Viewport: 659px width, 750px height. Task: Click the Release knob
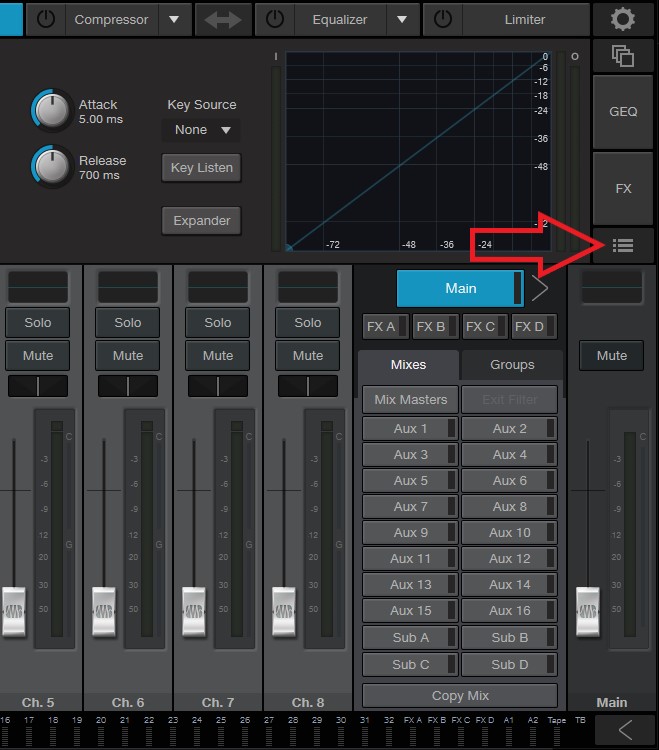52,166
